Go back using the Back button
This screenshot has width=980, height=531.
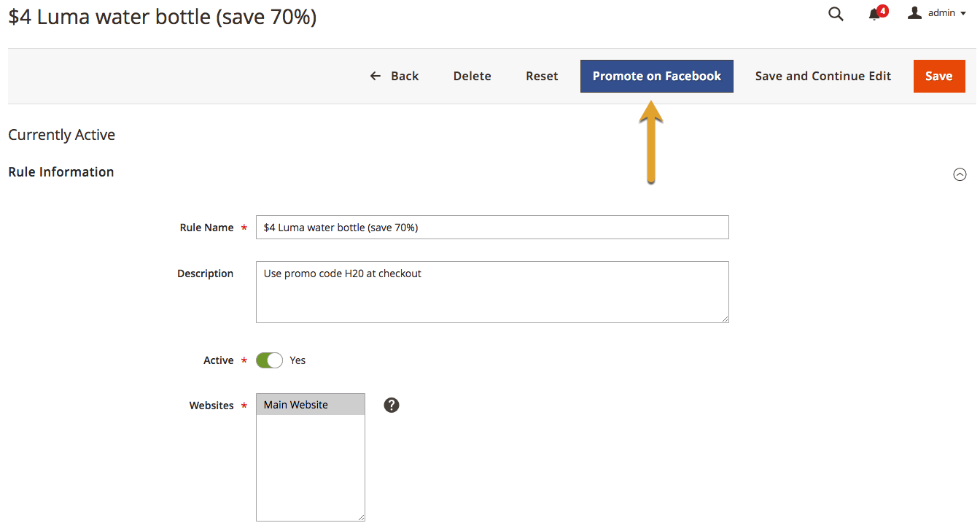[394, 76]
